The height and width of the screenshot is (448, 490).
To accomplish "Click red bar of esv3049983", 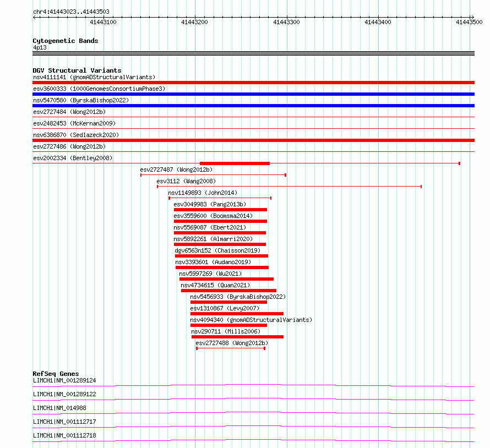I will pos(221,210).
